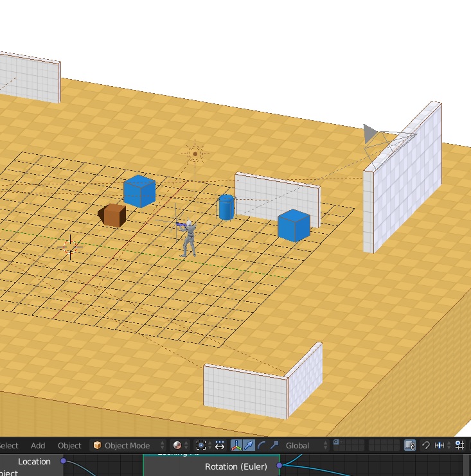Toggle lock camera and layers to scene
The width and height of the screenshot is (471, 476).
coord(410,445)
